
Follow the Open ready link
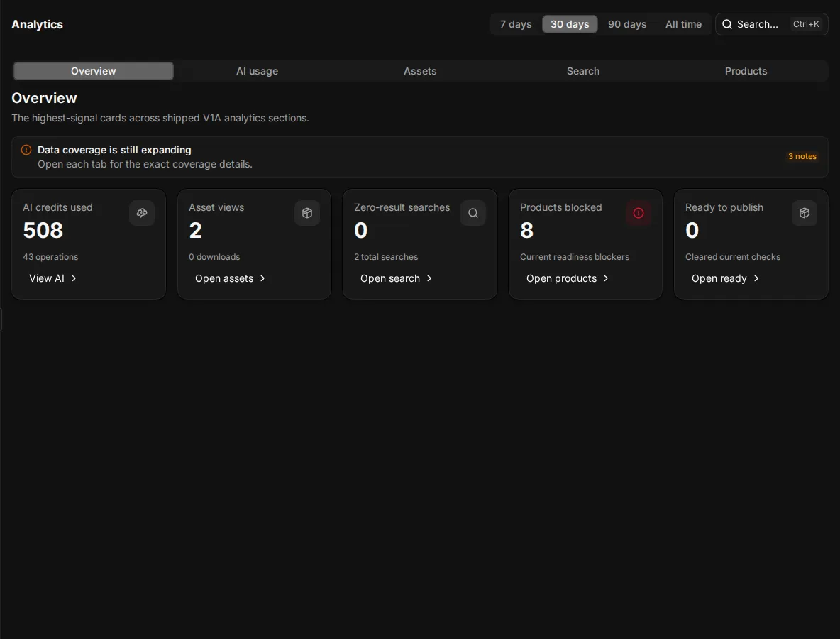pos(725,278)
